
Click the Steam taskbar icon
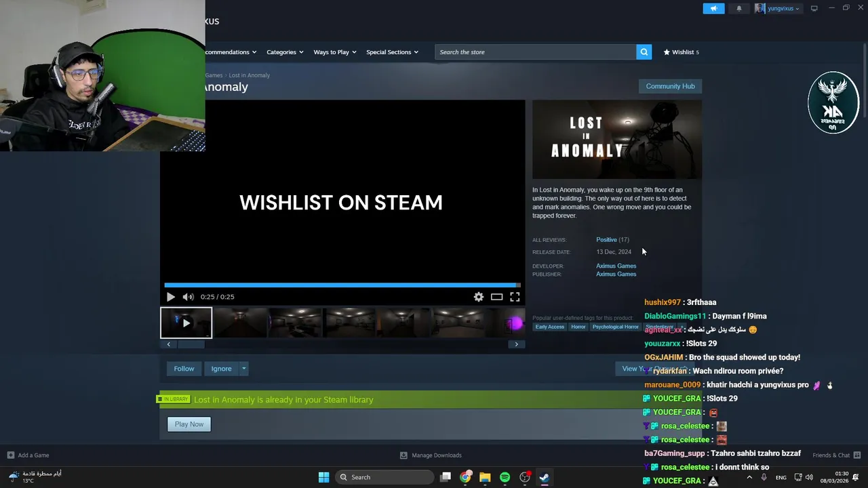(544, 477)
